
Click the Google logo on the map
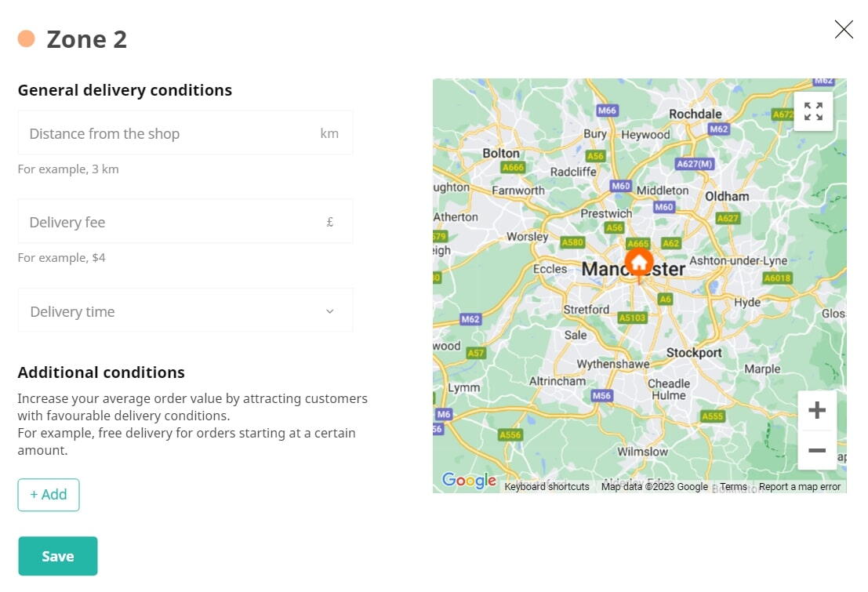click(x=468, y=481)
